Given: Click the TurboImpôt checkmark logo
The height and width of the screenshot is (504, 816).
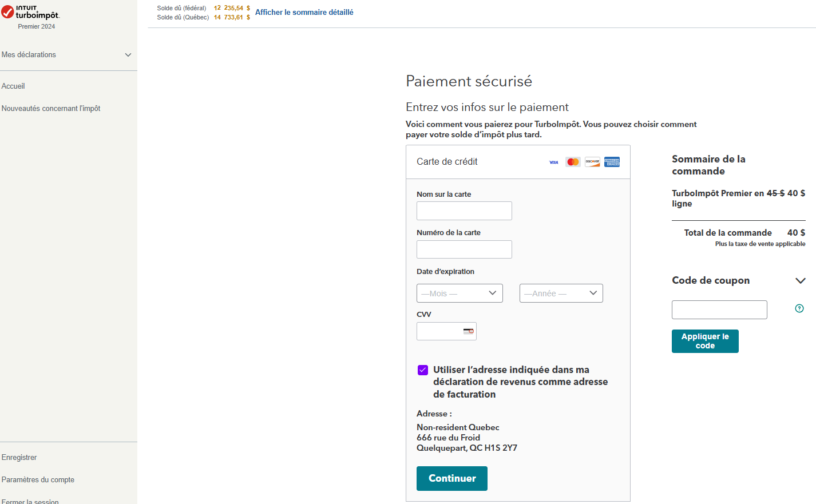Looking at the screenshot, I should pyautogui.click(x=7, y=12).
